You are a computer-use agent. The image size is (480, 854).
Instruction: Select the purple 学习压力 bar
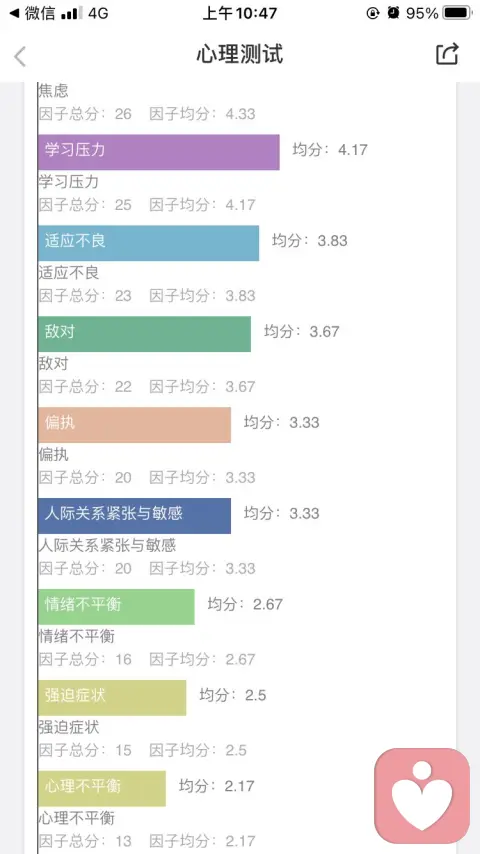(x=159, y=152)
